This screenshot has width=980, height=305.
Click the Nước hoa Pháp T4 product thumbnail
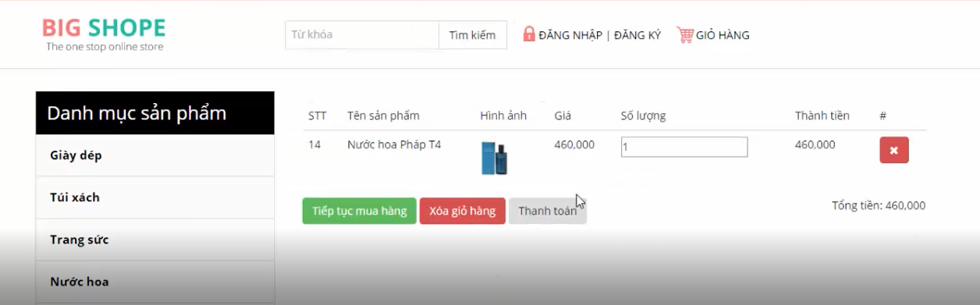495,158
